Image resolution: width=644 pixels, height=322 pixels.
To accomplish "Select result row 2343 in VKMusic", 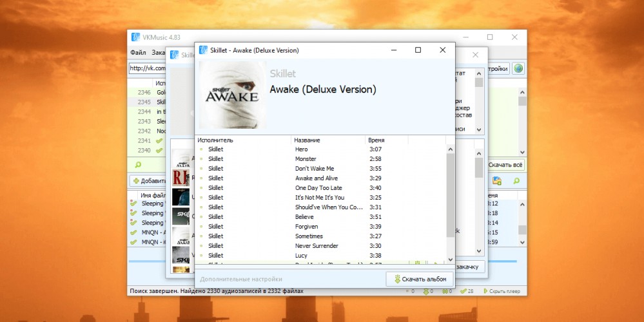I will (x=147, y=122).
